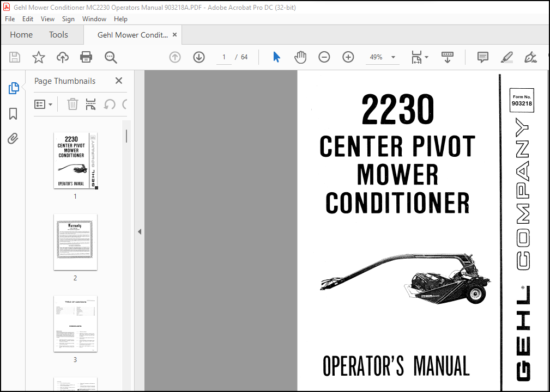Close the Page Thumbnails panel

pyautogui.click(x=119, y=81)
